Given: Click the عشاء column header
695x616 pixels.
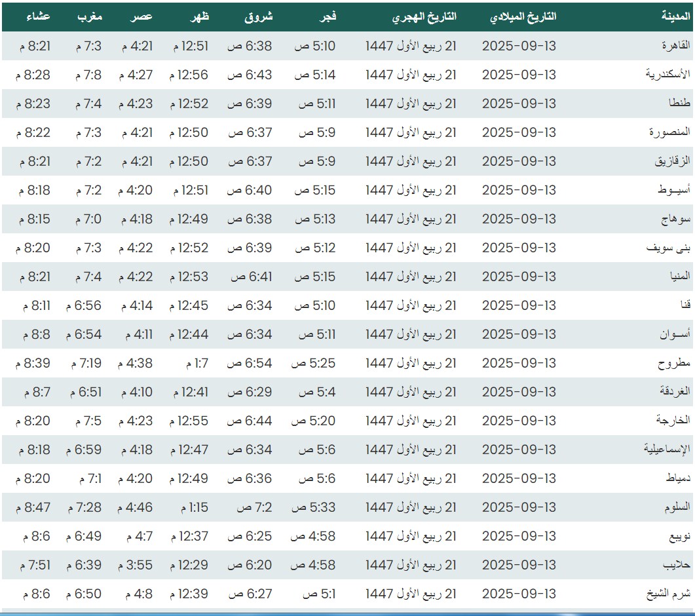Looking at the screenshot, I should (x=37, y=17).
